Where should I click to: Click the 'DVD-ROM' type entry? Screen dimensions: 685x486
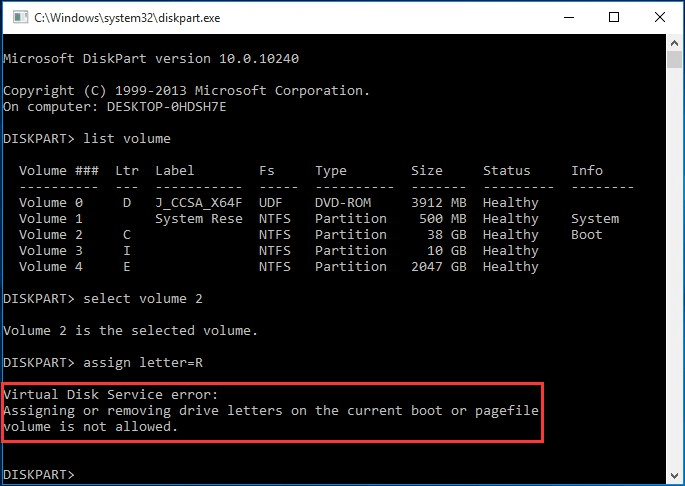pyautogui.click(x=343, y=203)
